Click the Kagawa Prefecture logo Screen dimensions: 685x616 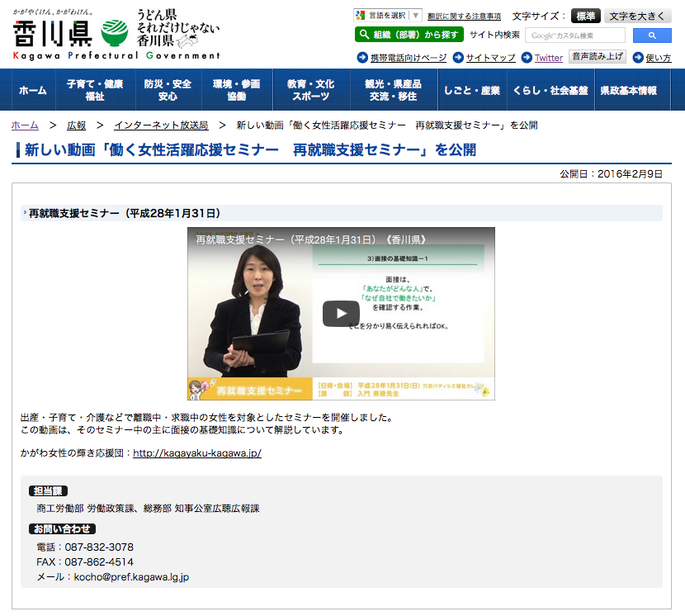click(116, 34)
